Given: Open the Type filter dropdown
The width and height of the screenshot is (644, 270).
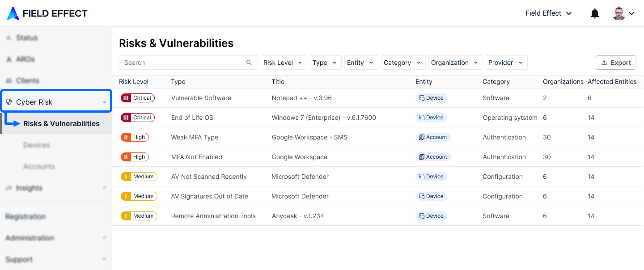Looking at the screenshot, I should click(326, 63).
